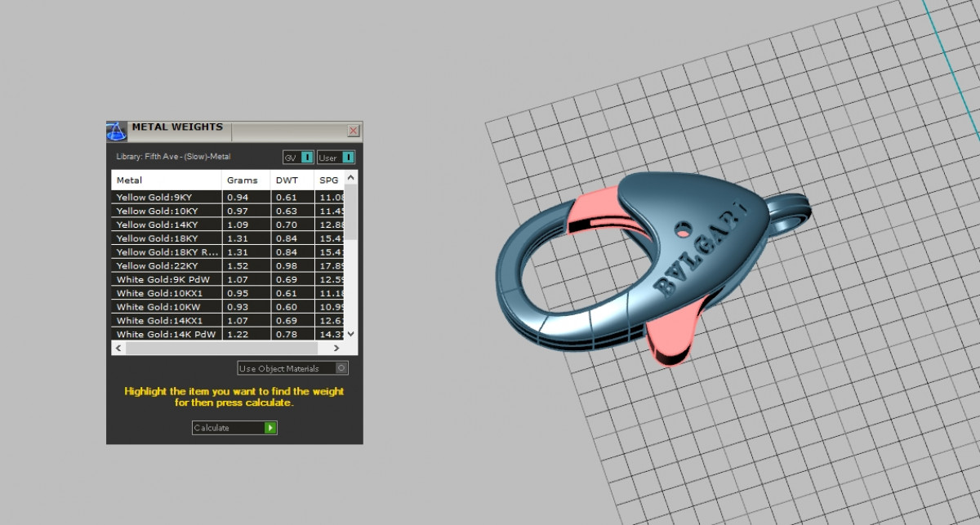Click the table's scroll down arrow
980x525 pixels.
[x=351, y=334]
